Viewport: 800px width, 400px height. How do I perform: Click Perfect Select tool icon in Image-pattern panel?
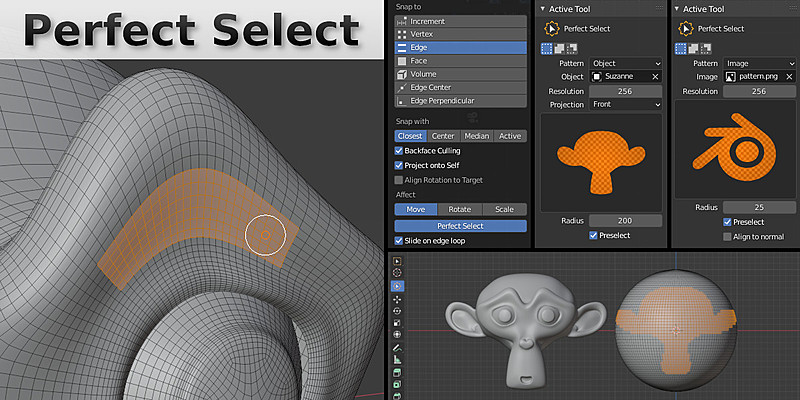click(686, 29)
